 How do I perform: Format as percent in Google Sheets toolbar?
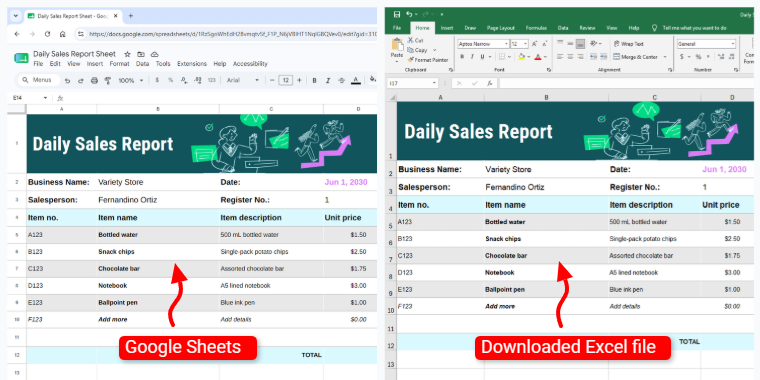click(x=170, y=80)
